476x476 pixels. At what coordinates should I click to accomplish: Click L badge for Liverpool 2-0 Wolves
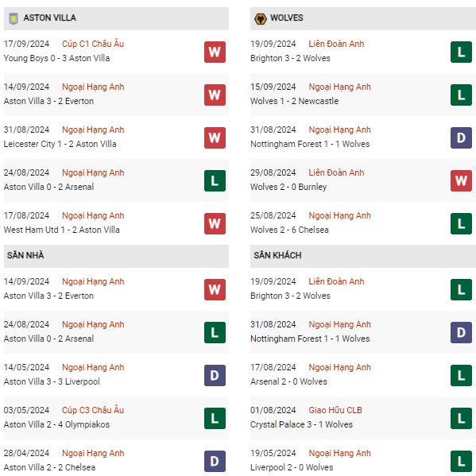tap(461, 461)
